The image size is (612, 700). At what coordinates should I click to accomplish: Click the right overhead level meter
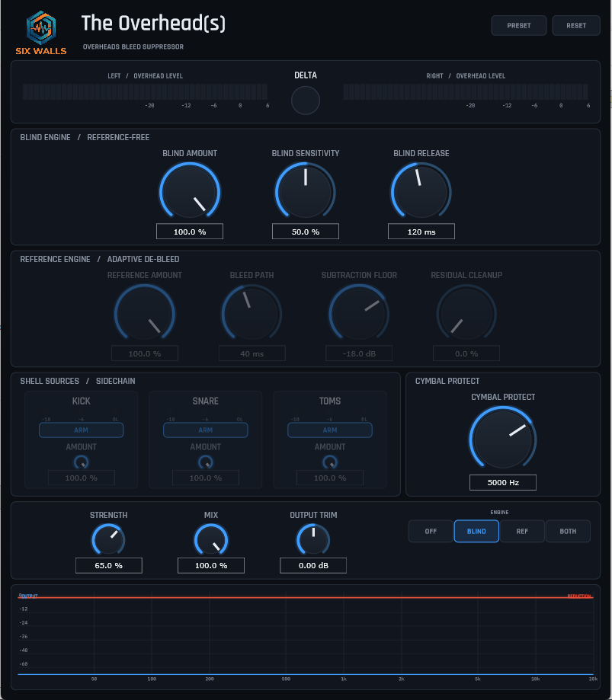(x=466, y=92)
